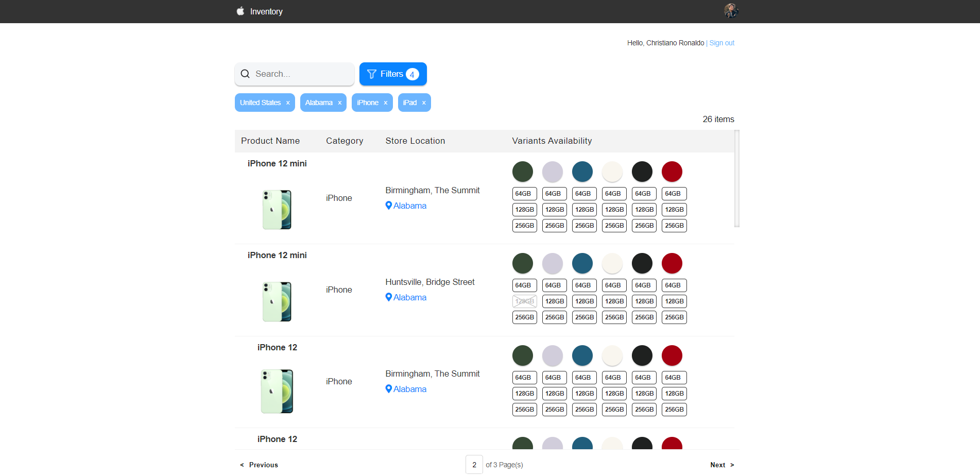Select red color of first iPhone 12 mini

tap(672, 172)
